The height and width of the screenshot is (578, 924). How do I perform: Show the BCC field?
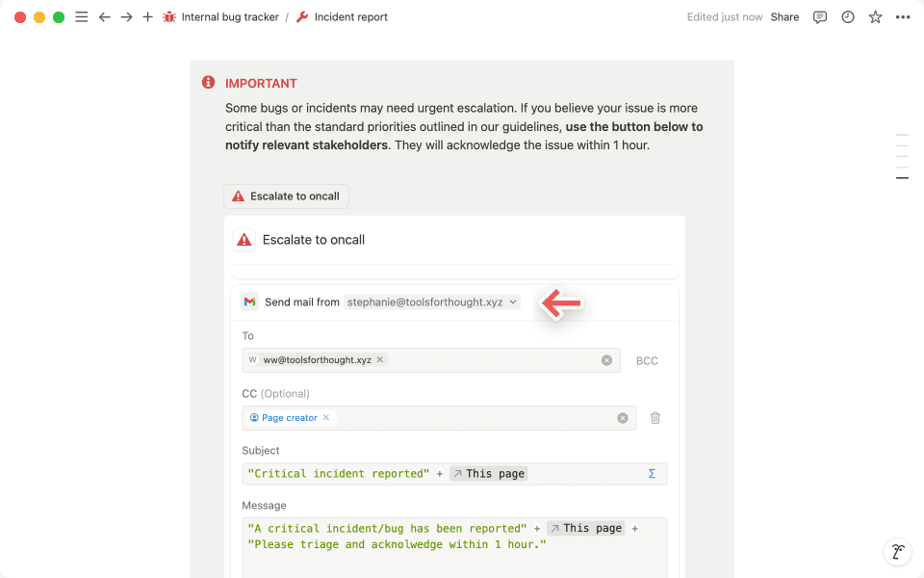[x=647, y=360]
